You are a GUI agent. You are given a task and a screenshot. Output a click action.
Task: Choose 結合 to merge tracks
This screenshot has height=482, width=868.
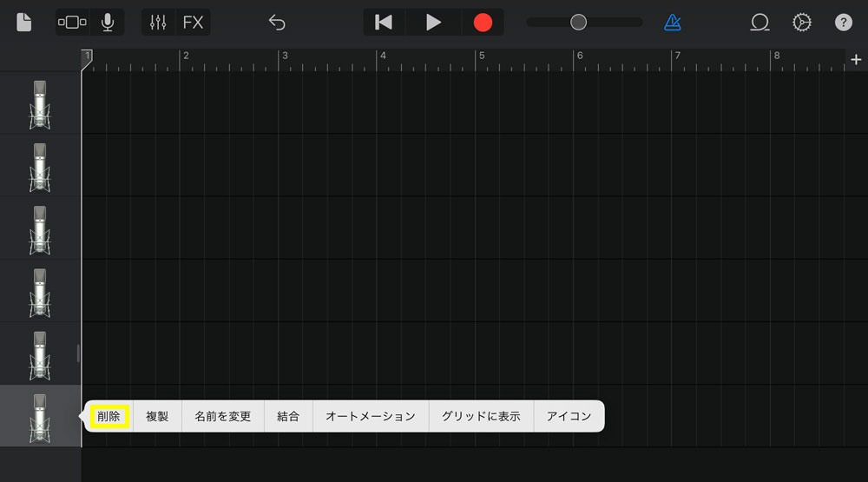(x=288, y=416)
